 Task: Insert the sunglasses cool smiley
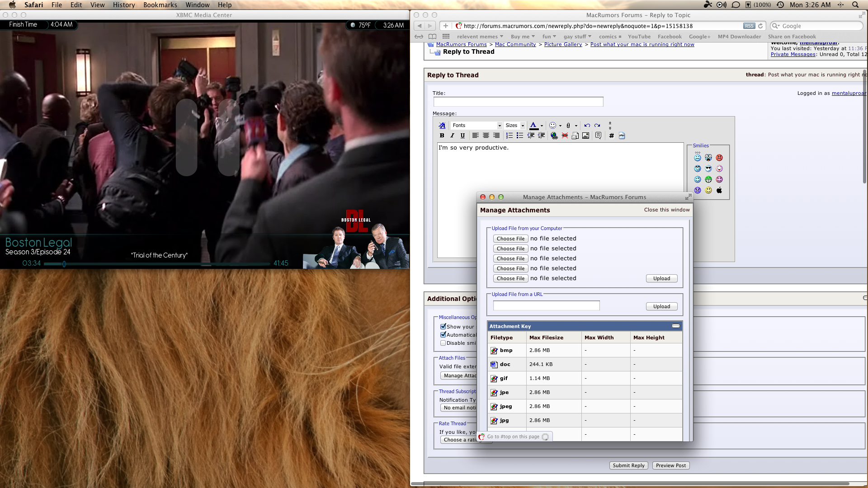(x=708, y=169)
